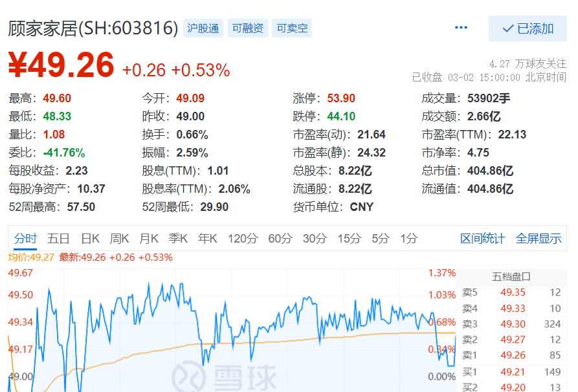Select the 年K chart tab
The image size is (578, 392).
[x=208, y=239]
